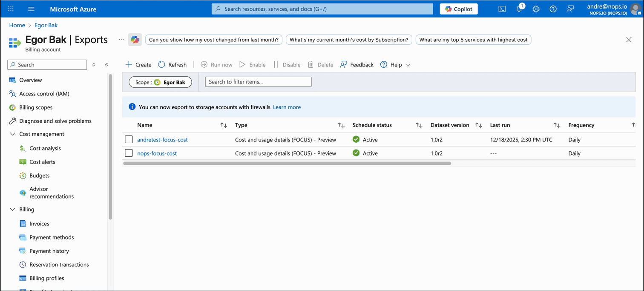Viewport: 644px width, 291px height.
Task: Click the Search to filter items field
Action: click(258, 81)
